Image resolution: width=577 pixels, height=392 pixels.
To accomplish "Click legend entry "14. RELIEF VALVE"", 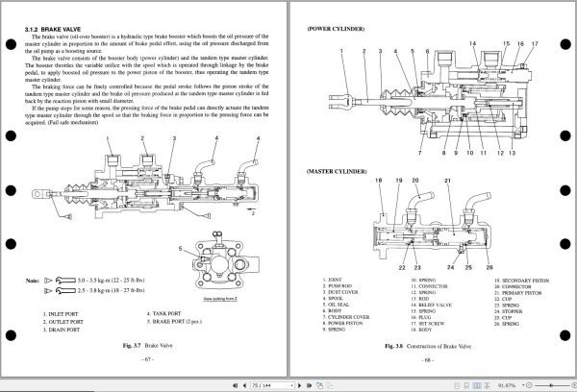I will coord(431,306).
